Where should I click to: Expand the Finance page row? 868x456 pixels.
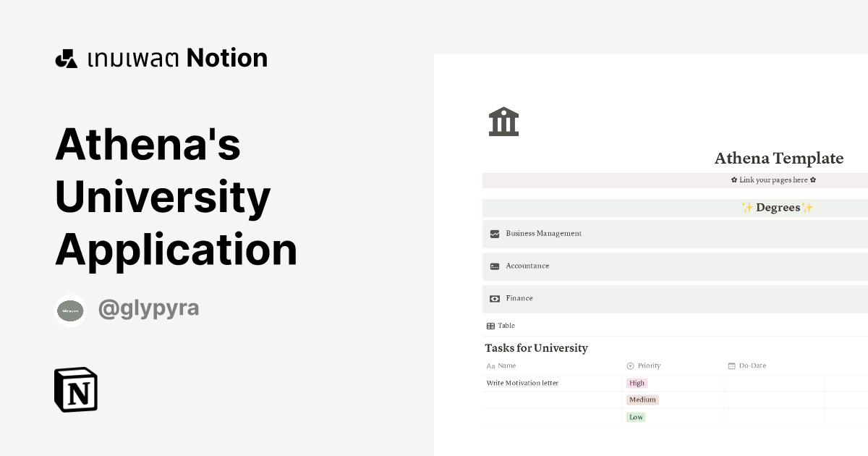pos(519,298)
